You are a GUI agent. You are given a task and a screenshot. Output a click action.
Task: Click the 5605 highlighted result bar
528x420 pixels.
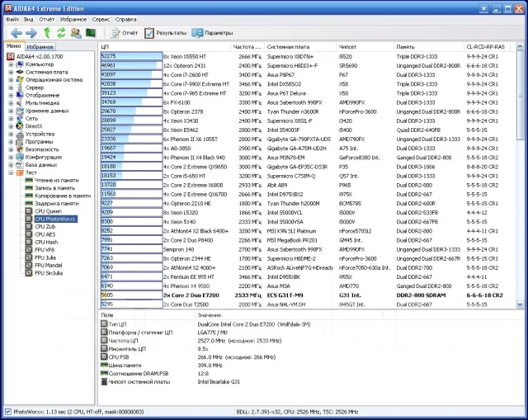tap(131, 295)
